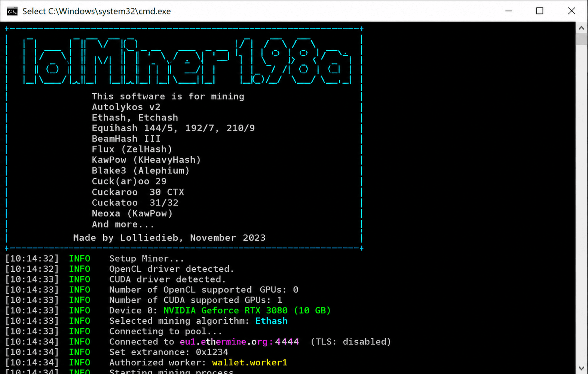This screenshot has width=588, height=374.
Task: Click the INFO tag on the Device 0 line
Action: [x=80, y=310]
